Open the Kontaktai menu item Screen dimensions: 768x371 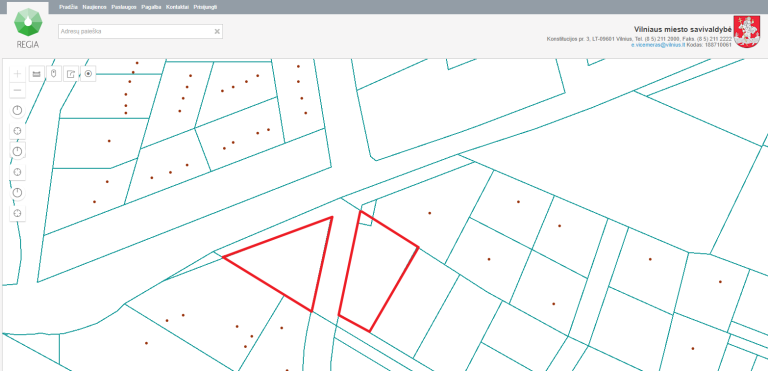tap(177, 7)
